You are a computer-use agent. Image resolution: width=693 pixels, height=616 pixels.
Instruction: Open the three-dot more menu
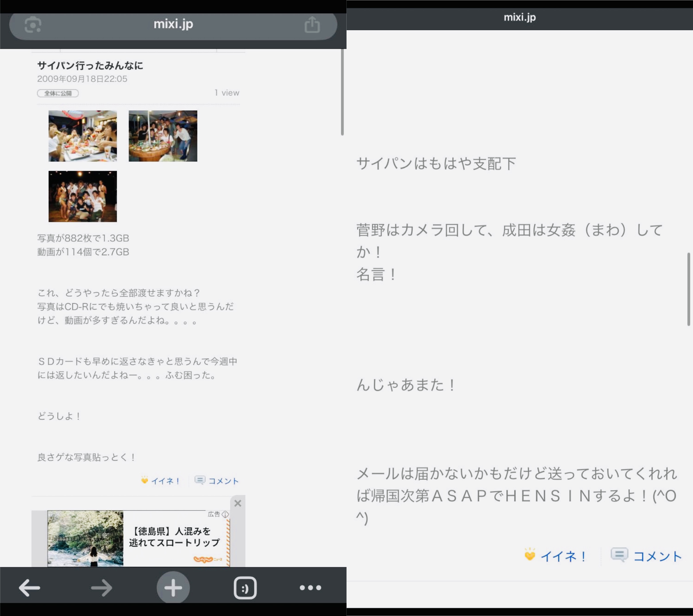point(310,588)
